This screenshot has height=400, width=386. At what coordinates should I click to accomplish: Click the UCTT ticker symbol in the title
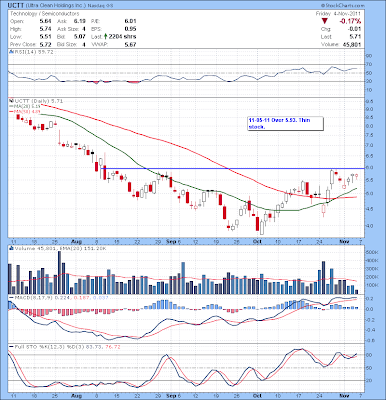(x=17, y=6)
